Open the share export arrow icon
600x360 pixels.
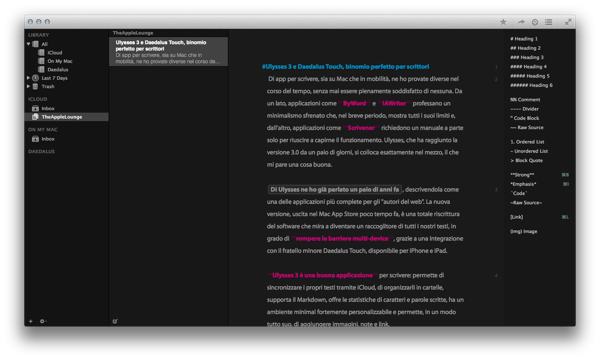coord(521,22)
